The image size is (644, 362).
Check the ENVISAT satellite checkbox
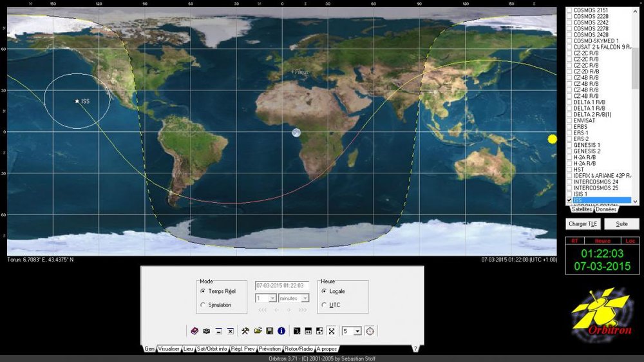569,120
